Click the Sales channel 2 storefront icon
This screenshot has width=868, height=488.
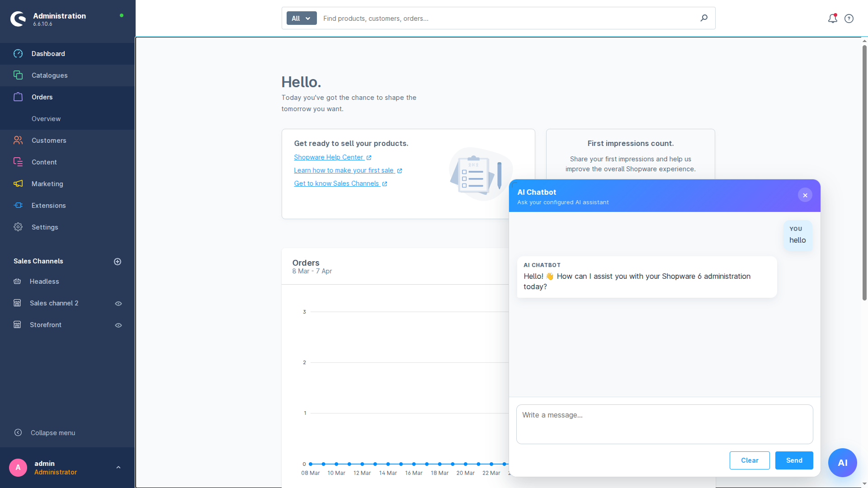click(x=17, y=303)
